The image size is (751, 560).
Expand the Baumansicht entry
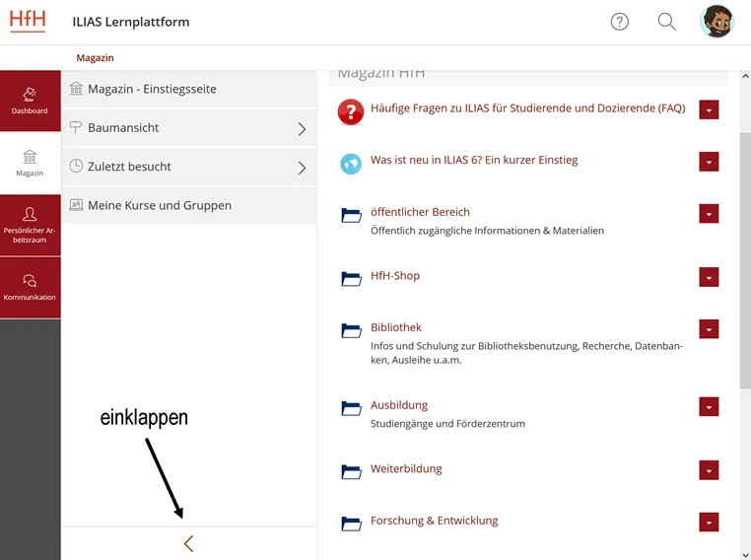coord(302,128)
